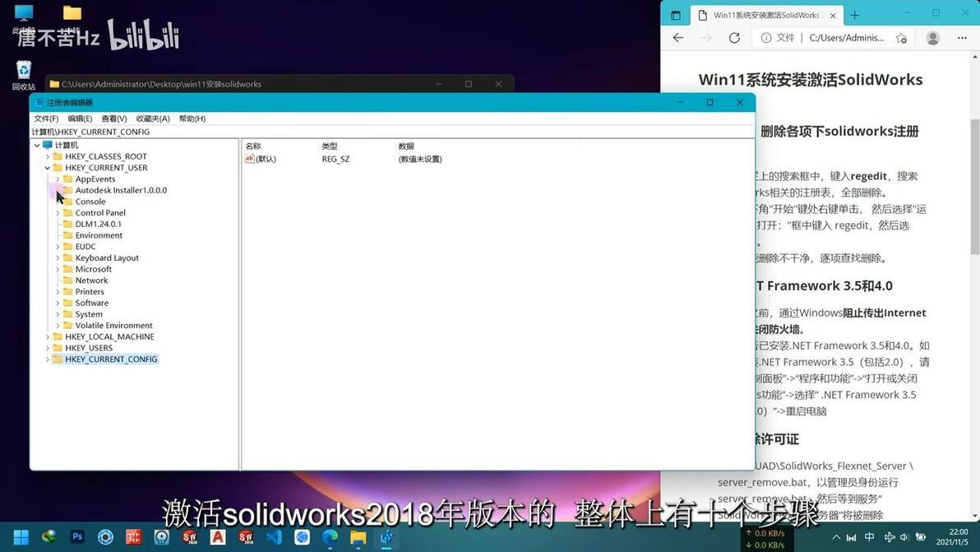The image size is (980, 552).
Task: Switch the Chinese input method indicator
Action: click(x=869, y=537)
